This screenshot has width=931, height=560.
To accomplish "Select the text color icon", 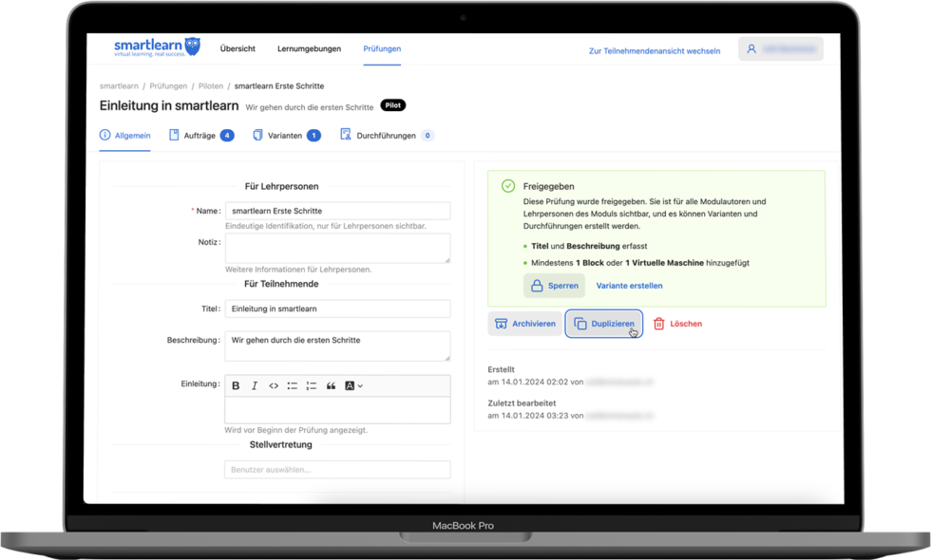I will (350, 385).
